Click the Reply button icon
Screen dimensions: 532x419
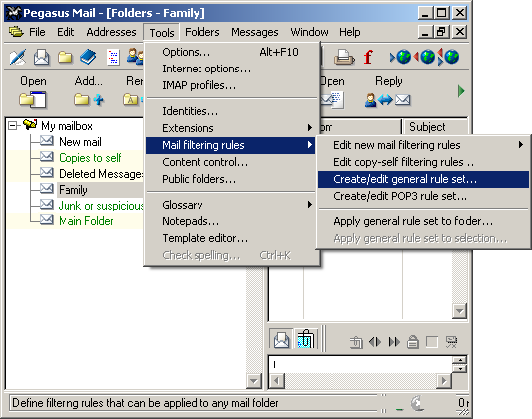[388, 99]
